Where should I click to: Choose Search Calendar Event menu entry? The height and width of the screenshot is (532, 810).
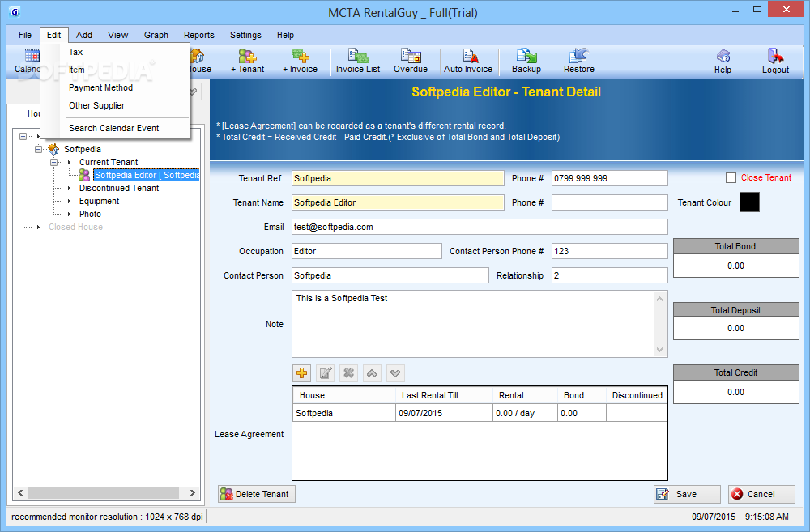coord(115,128)
